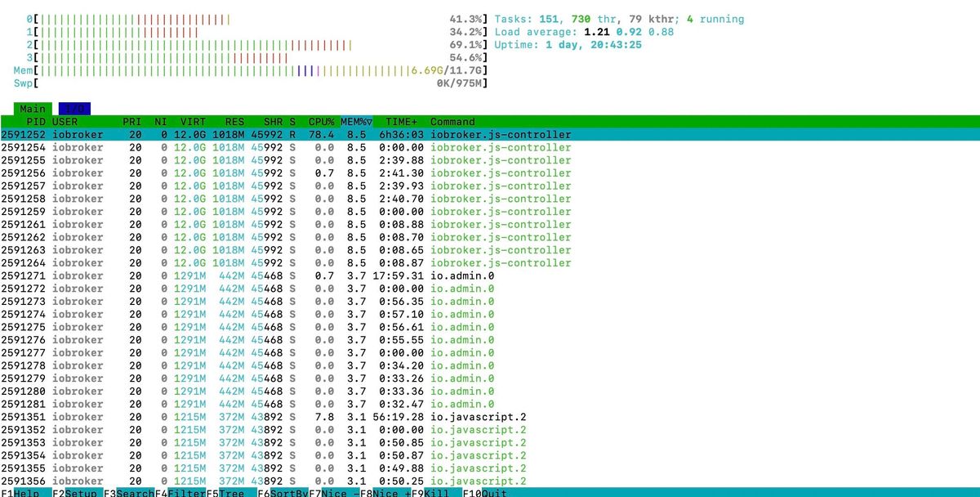Sort by the NI column header
Viewport: 980px width, 497px height.
coord(161,122)
